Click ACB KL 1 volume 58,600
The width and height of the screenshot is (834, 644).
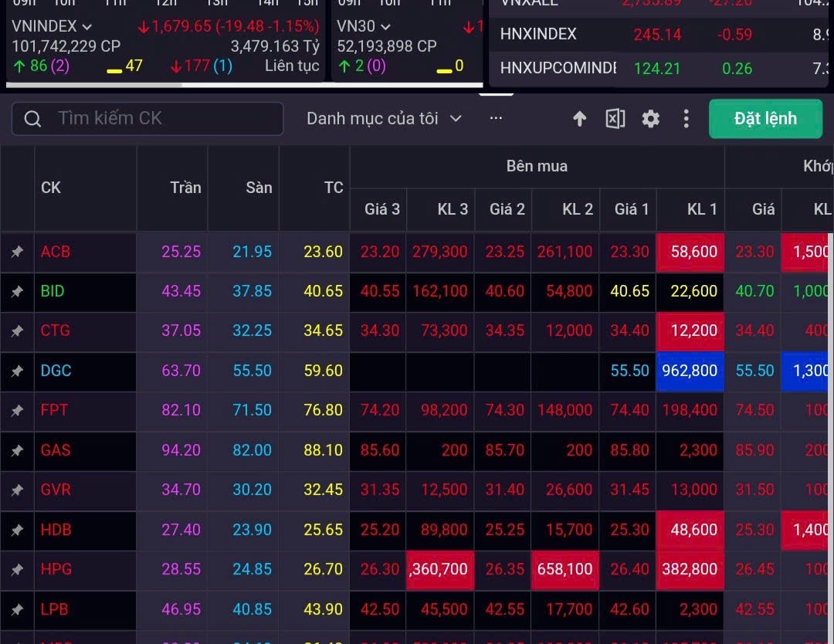point(690,252)
